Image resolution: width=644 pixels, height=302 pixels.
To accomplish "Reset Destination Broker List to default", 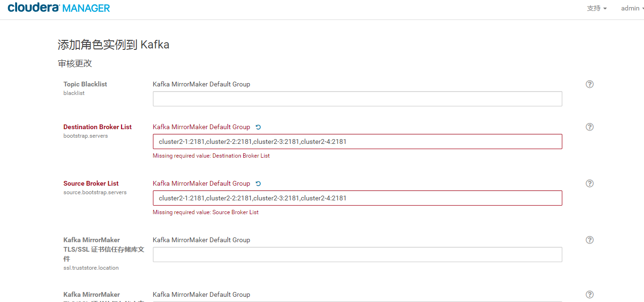I will [258, 127].
